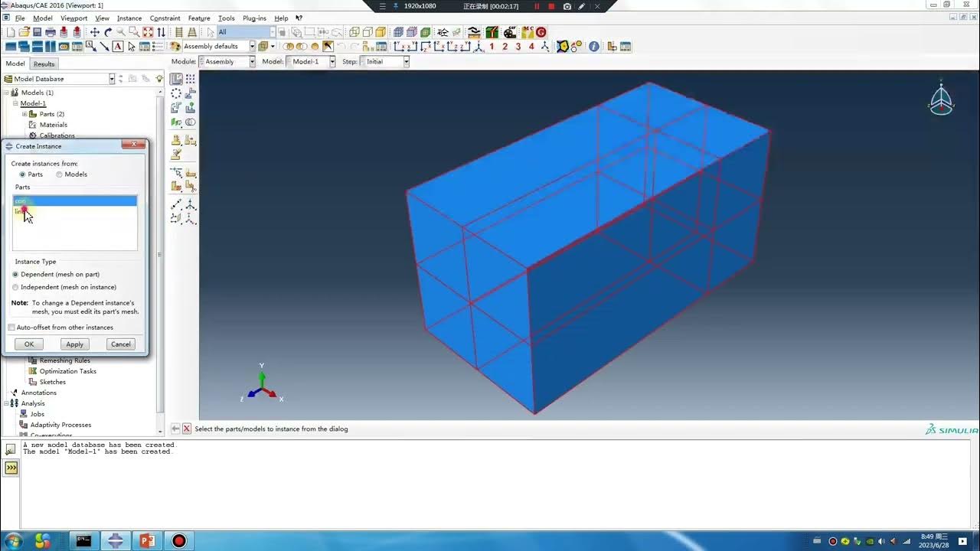Open the Viewport menu

click(x=73, y=18)
